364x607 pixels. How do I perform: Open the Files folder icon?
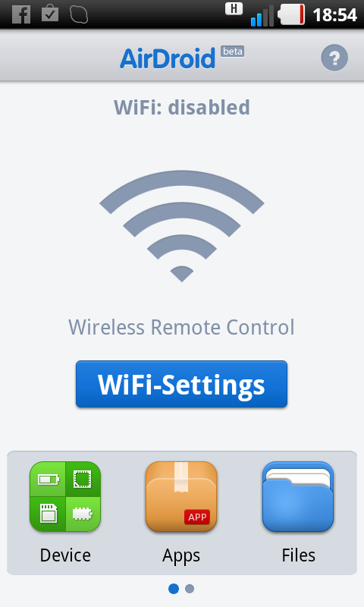[x=298, y=496]
